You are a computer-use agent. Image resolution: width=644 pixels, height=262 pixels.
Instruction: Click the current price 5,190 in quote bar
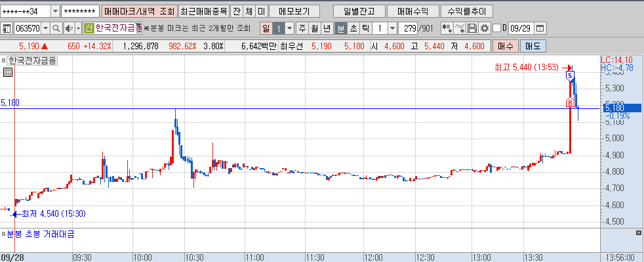[x=29, y=46]
